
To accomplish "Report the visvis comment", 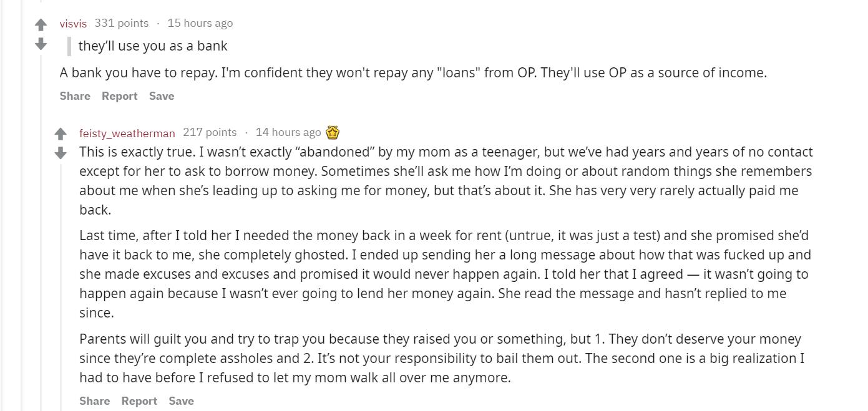I will click(x=119, y=96).
